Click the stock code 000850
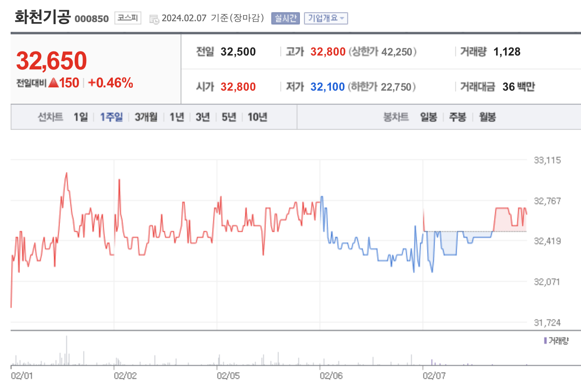The width and height of the screenshot is (581, 392). tap(92, 19)
